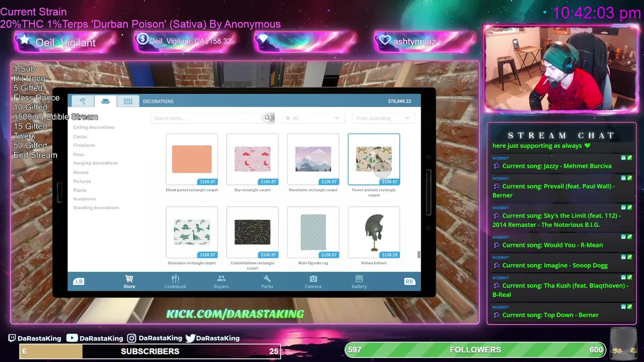Choose Mountains rectangle carpet item
644x362 pixels.
[313, 159]
